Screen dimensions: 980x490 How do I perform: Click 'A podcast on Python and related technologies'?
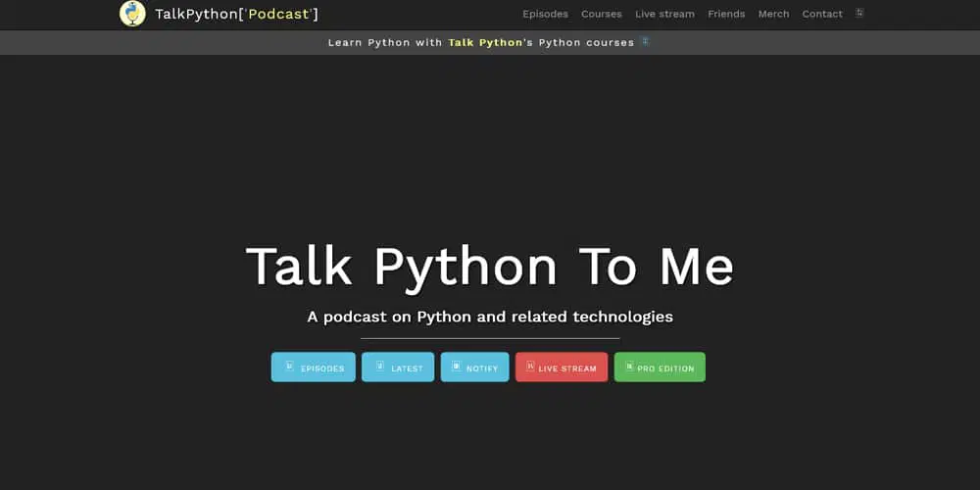490,317
